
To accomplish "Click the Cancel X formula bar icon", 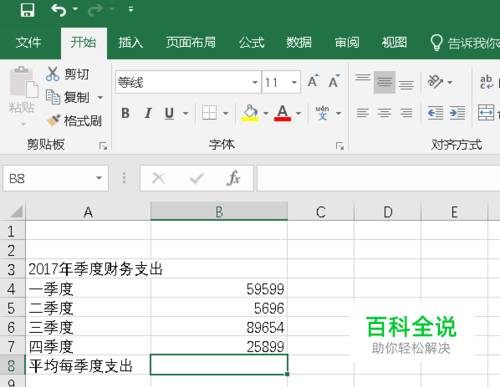I will pyautogui.click(x=158, y=179).
